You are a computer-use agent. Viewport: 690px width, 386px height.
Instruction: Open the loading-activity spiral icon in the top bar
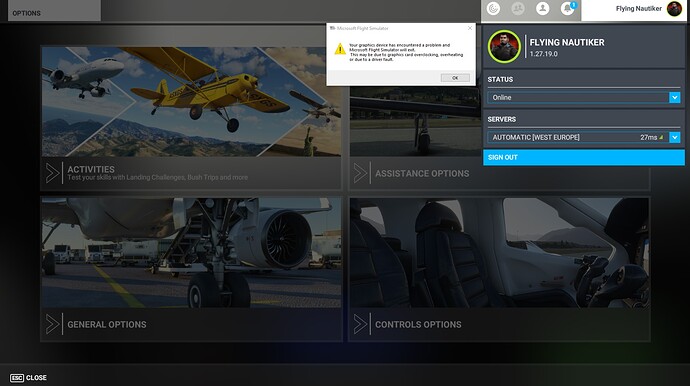coord(493,8)
